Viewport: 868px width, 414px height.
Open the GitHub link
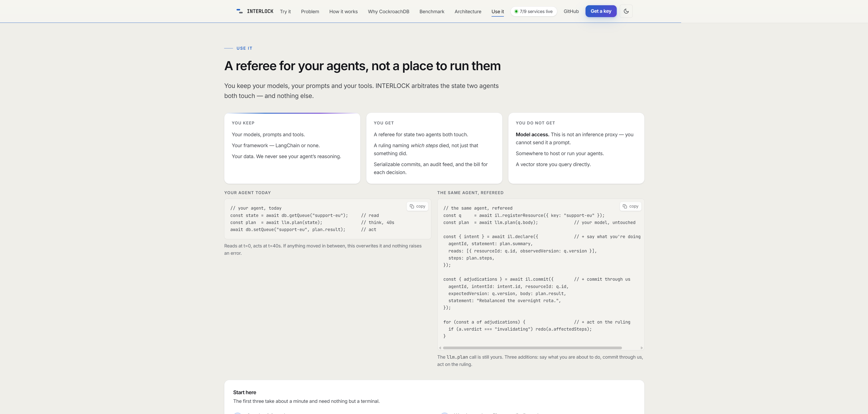(571, 11)
